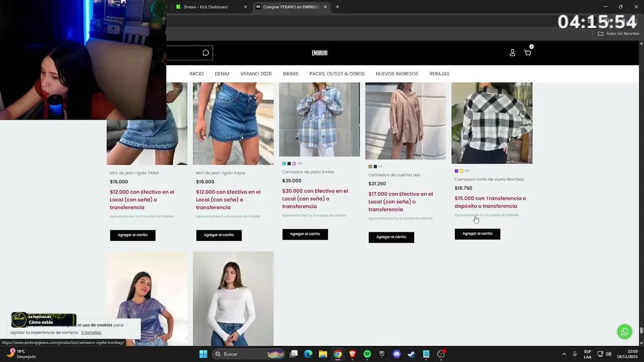
Task: Open the beige Camisaco Lexi product photo
Action: point(406,121)
